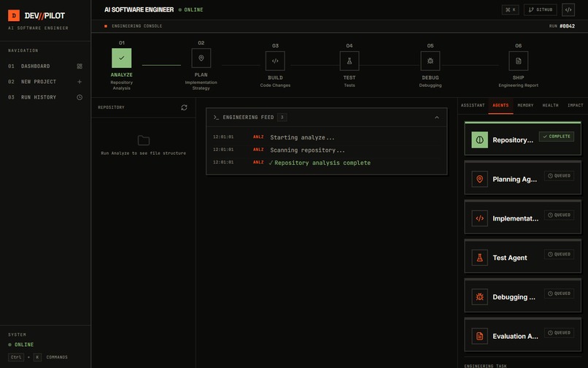Click the Repository agent brain icon

(479, 140)
